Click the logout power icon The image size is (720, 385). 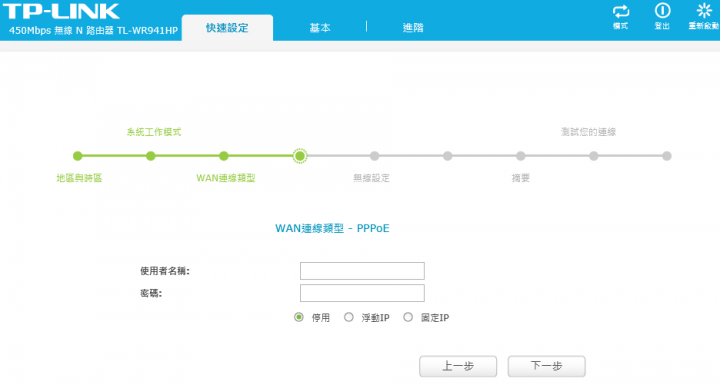(x=662, y=11)
